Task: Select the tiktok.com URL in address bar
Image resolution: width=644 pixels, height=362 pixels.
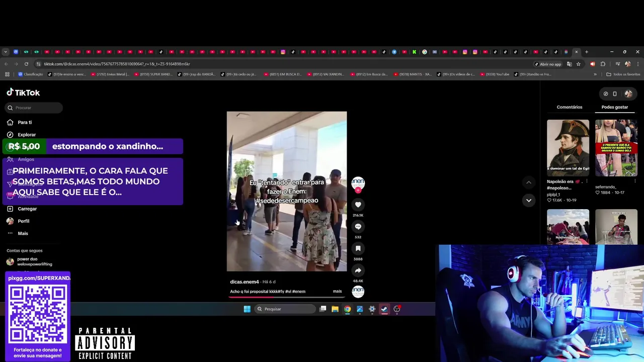Action: click(x=117, y=64)
